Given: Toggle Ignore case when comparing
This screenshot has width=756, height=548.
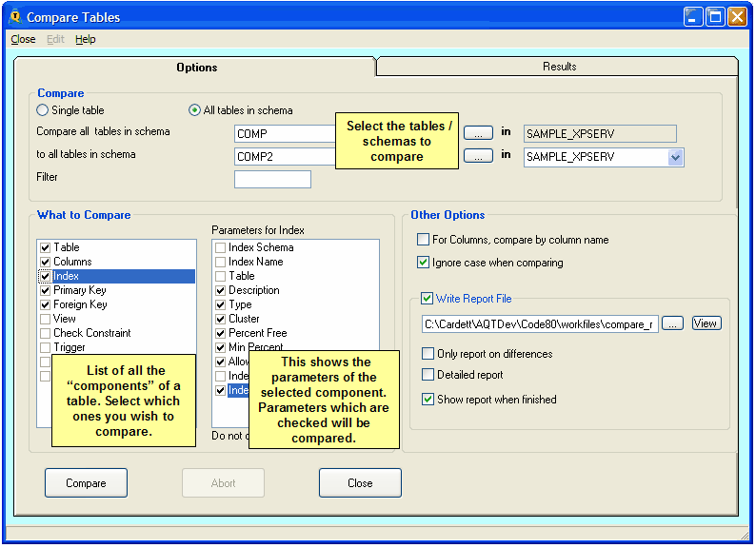Looking at the screenshot, I should (x=423, y=263).
